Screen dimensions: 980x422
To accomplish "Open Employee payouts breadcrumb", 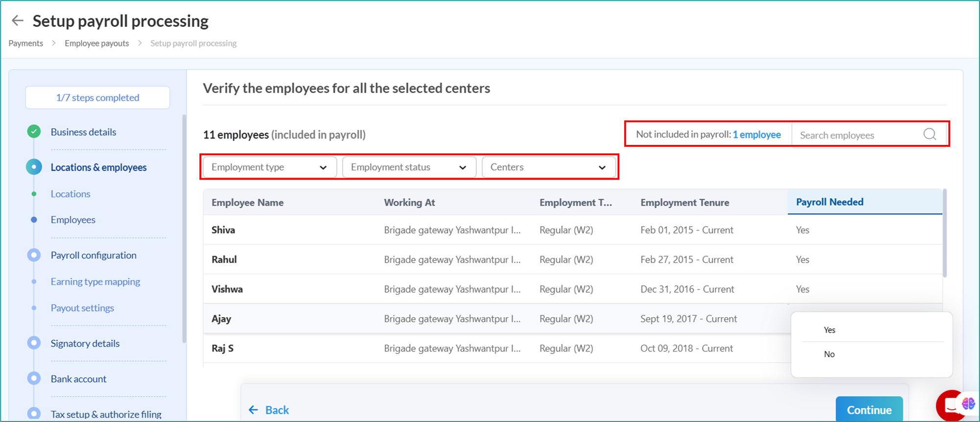I will coord(97,43).
